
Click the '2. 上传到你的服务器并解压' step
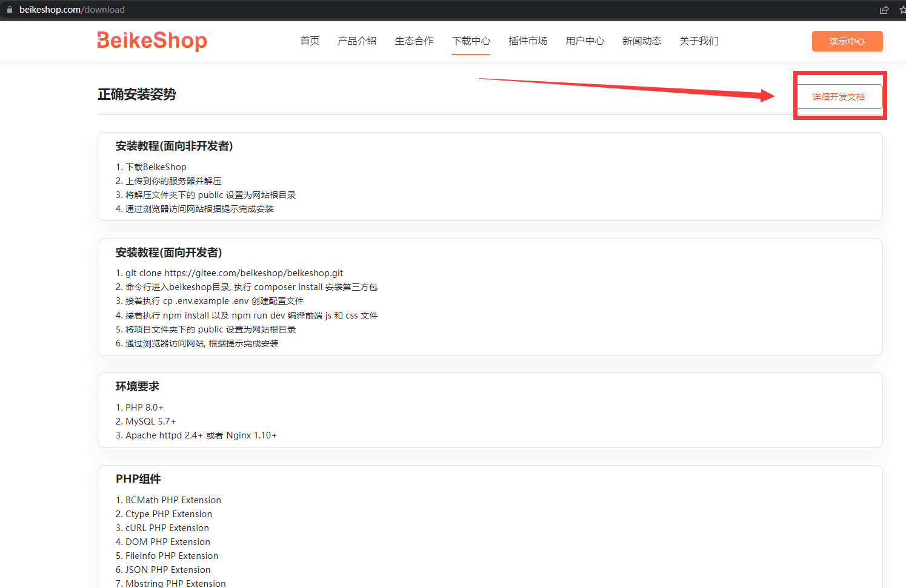tap(168, 181)
